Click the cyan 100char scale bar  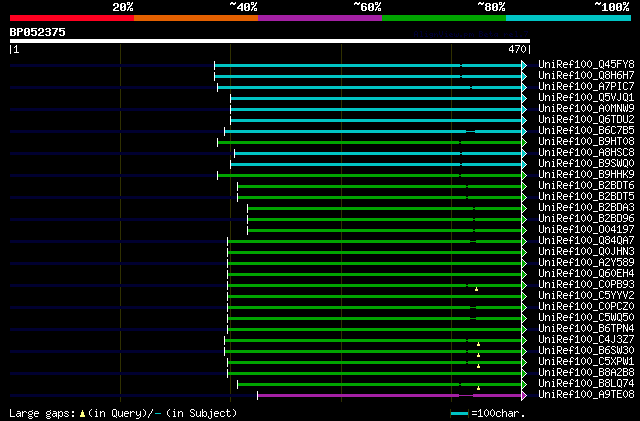(x=460, y=414)
